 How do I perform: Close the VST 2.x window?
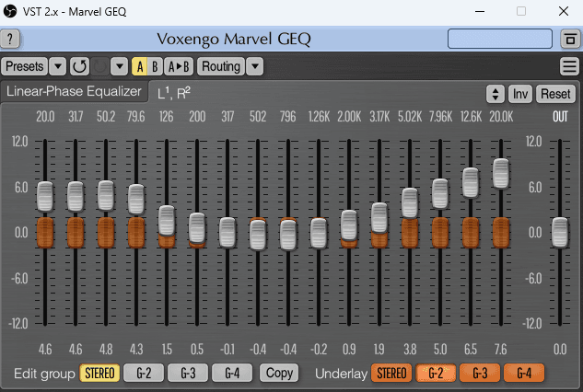point(564,12)
